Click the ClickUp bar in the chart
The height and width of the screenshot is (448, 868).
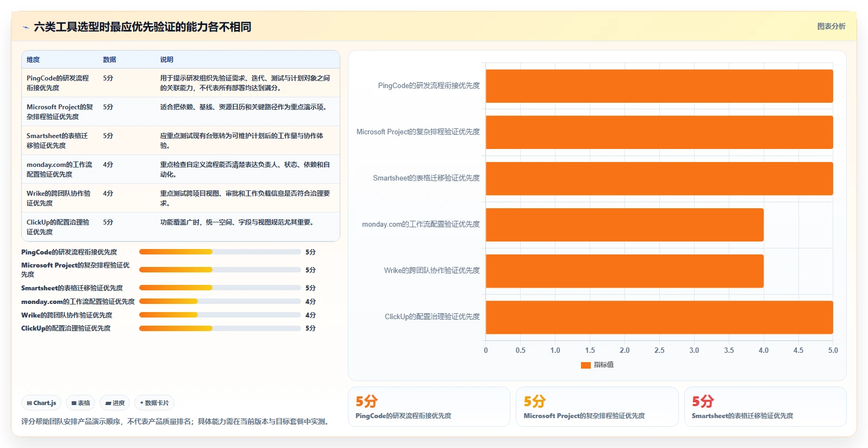(659, 317)
